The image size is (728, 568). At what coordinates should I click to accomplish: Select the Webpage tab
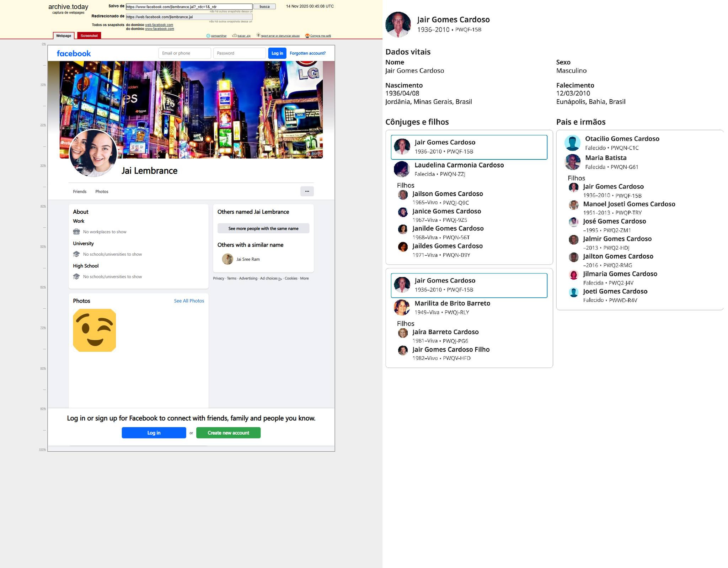pyautogui.click(x=64, y=36)
